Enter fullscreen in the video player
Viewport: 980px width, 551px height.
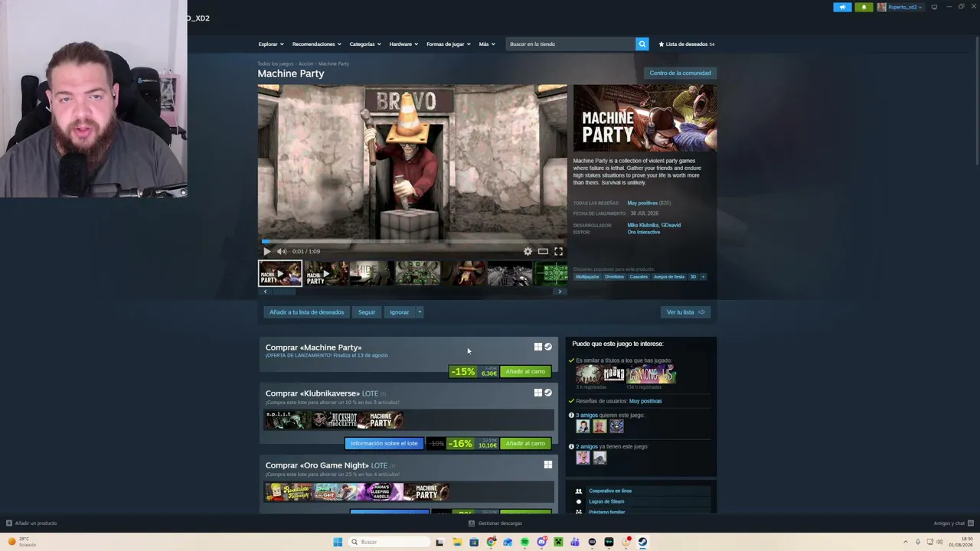coord(558,251)
